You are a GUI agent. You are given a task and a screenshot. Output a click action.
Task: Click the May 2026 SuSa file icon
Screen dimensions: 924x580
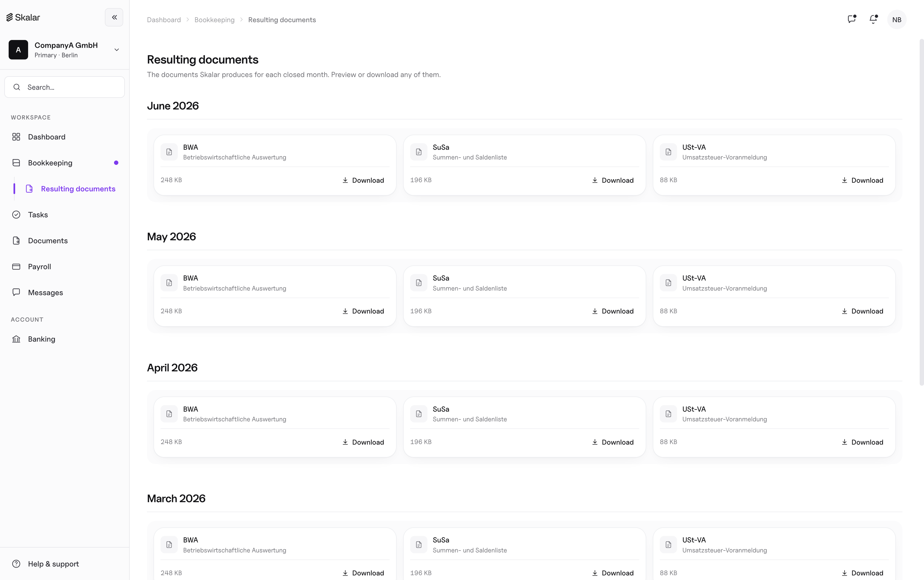click(419, 283)
